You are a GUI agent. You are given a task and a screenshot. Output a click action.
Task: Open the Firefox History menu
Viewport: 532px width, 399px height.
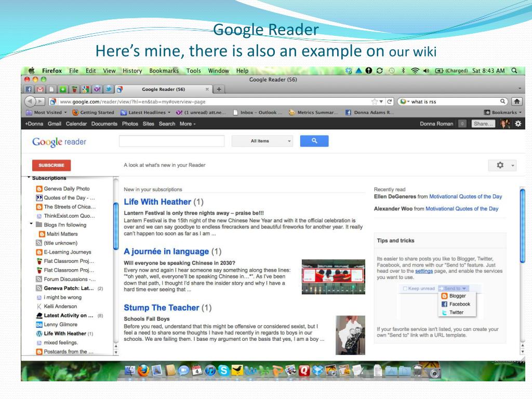pos(132,71)
